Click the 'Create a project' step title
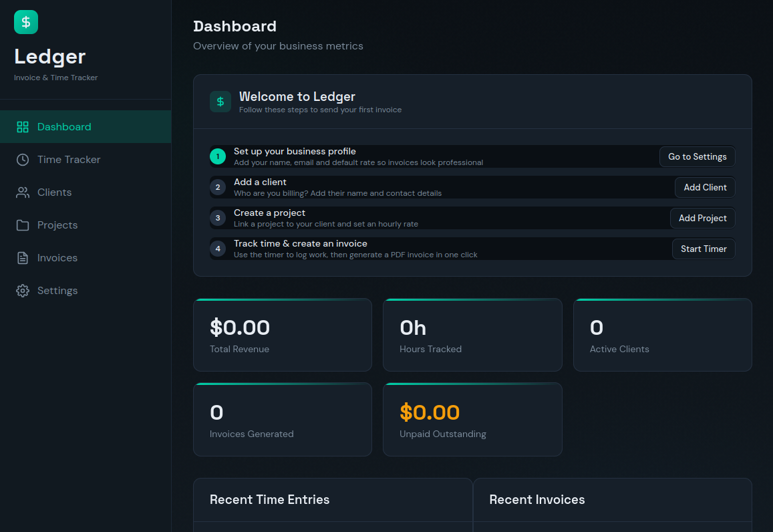This screenshot has height=532, width=773. click(269, 213)
